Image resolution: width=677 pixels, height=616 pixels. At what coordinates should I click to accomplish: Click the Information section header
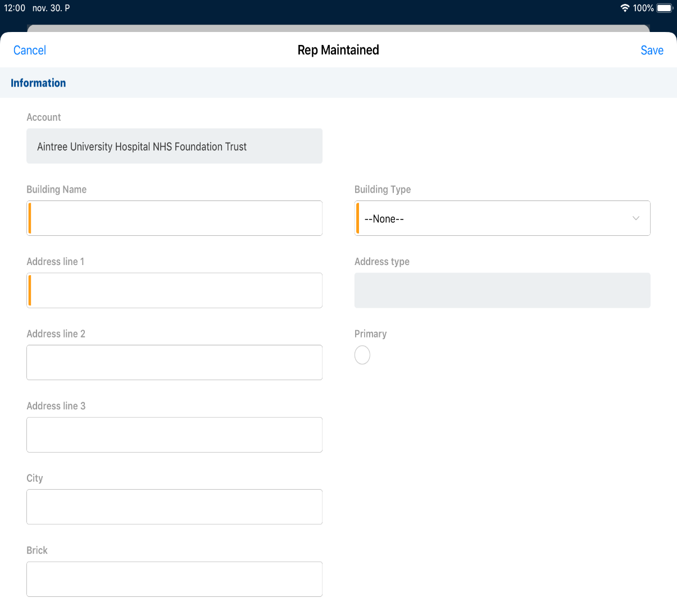[38, 83]
